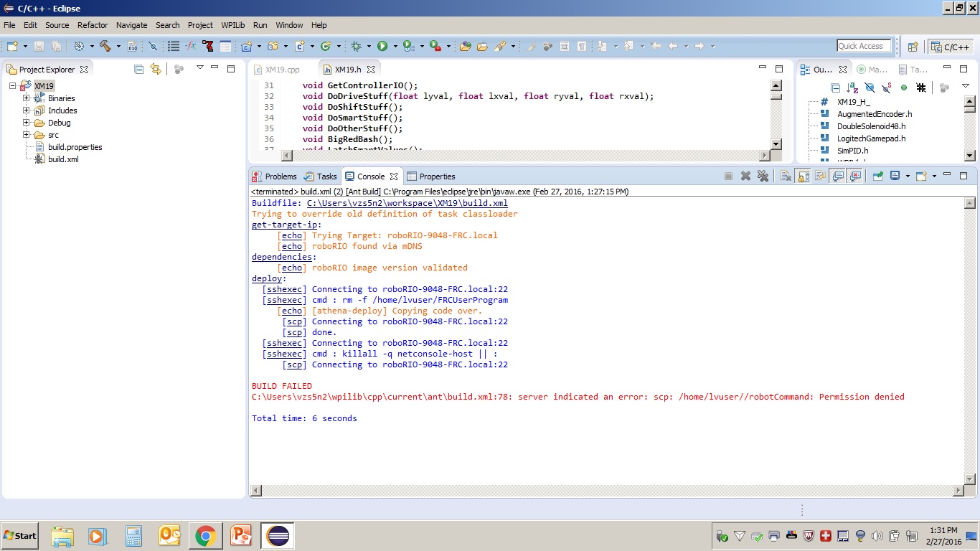Toggle Link with Editor in Project Explorer
Image resolution: width=980 pixels, height=551 pixels.
pyautogui.click(x=156, y=69)
